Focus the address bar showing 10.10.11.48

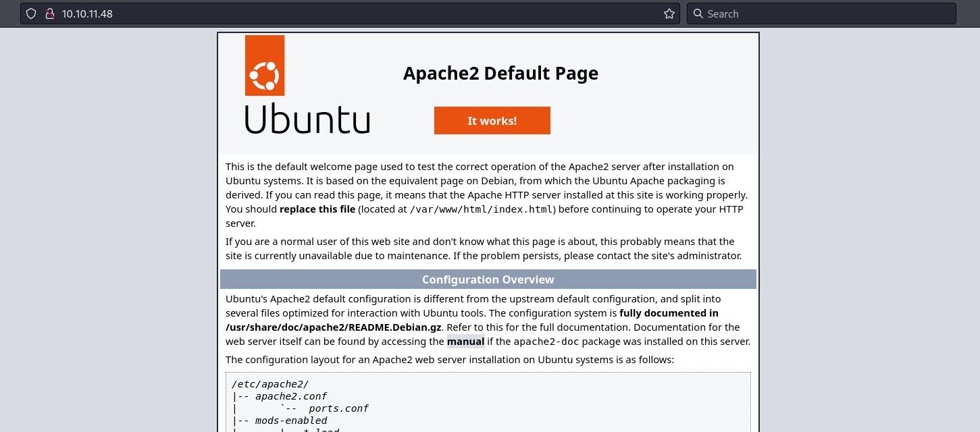[338, 13]
